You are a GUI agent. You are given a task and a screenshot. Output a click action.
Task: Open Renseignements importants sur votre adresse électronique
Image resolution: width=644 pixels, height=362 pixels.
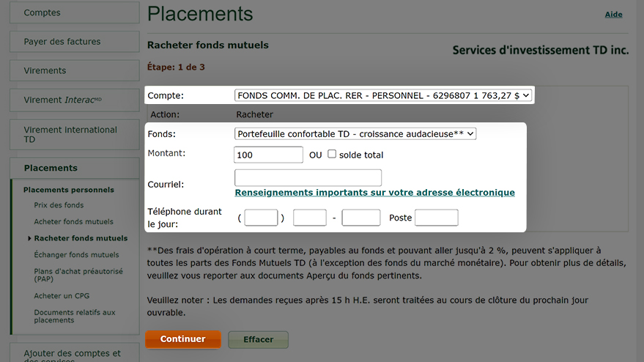click(x=374, y=193)
